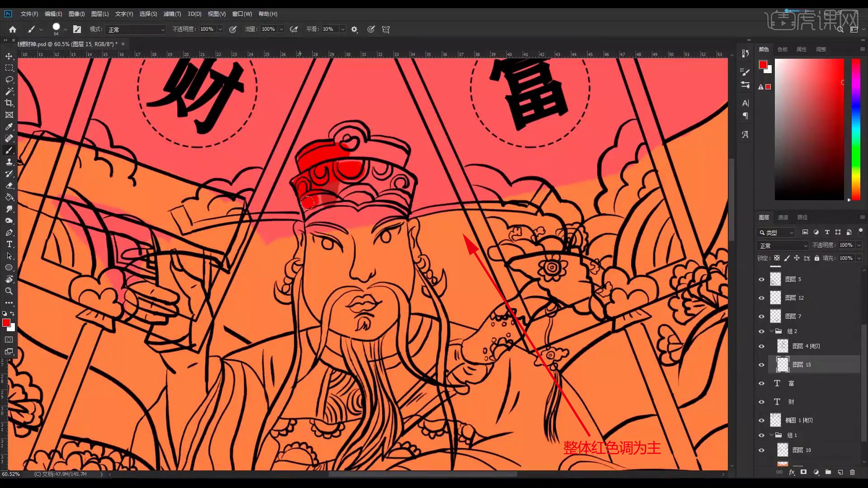Open smoothing 10% dropdown arrow
The height and width of the screenshot is (488, 868).
tap(343, 29)
